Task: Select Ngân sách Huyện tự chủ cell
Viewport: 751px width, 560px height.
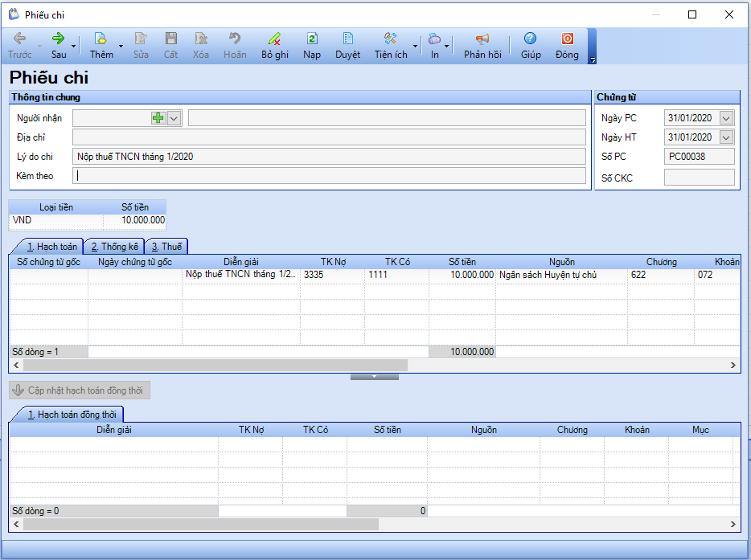Action: [561, 275]
